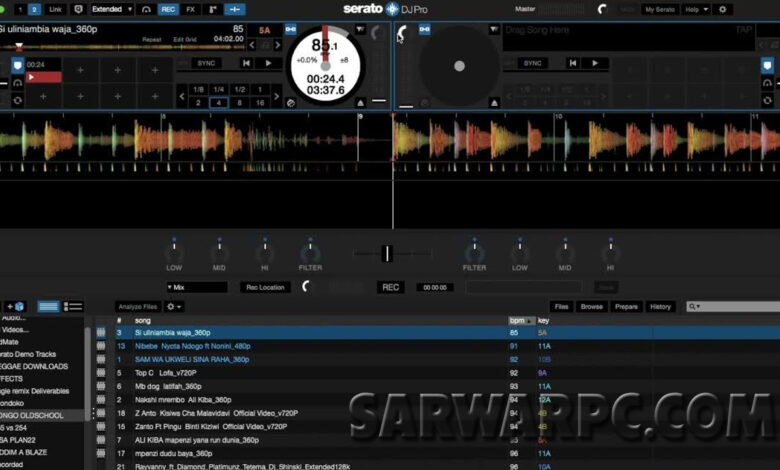Click the left deck eject triangle icon

360,103
